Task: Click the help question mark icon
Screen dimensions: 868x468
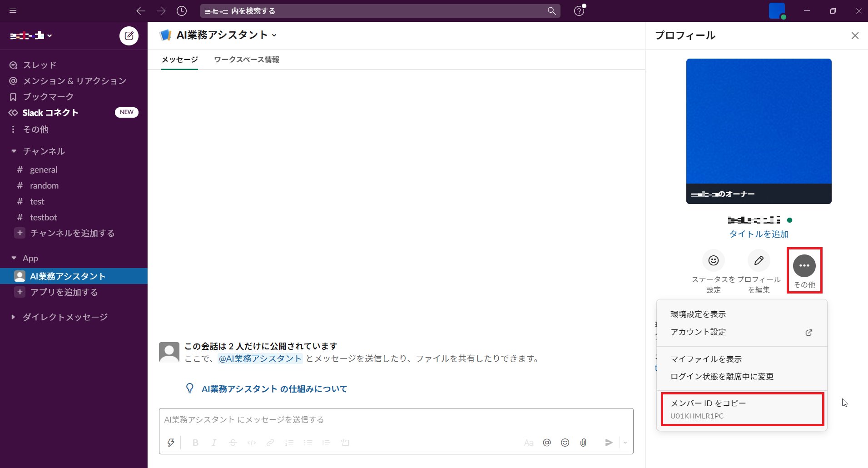Action: (x=579, y=11)
